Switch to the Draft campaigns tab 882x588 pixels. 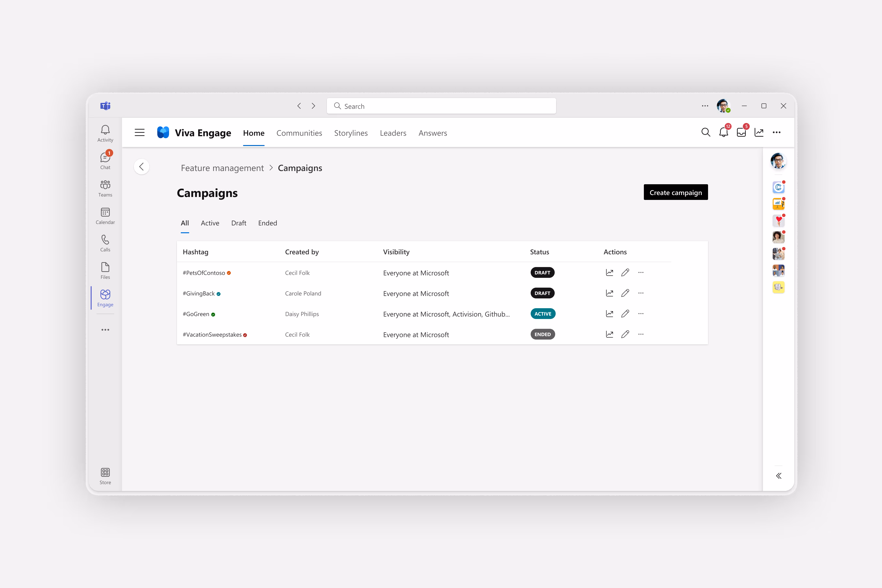click(238, 223)
